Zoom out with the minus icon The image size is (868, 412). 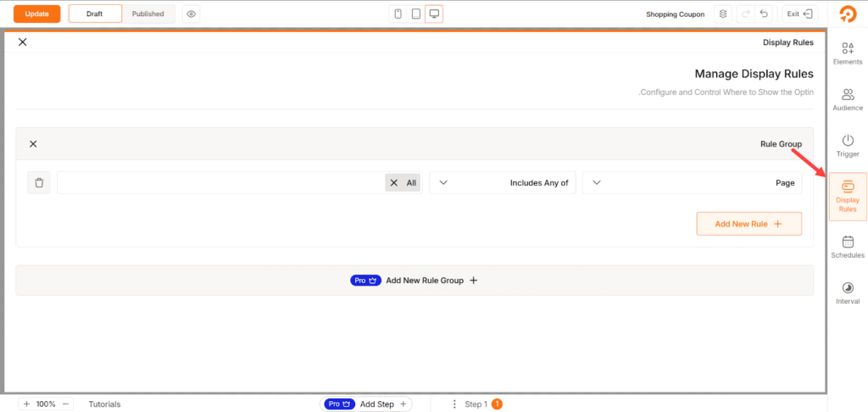pos(64,404)
